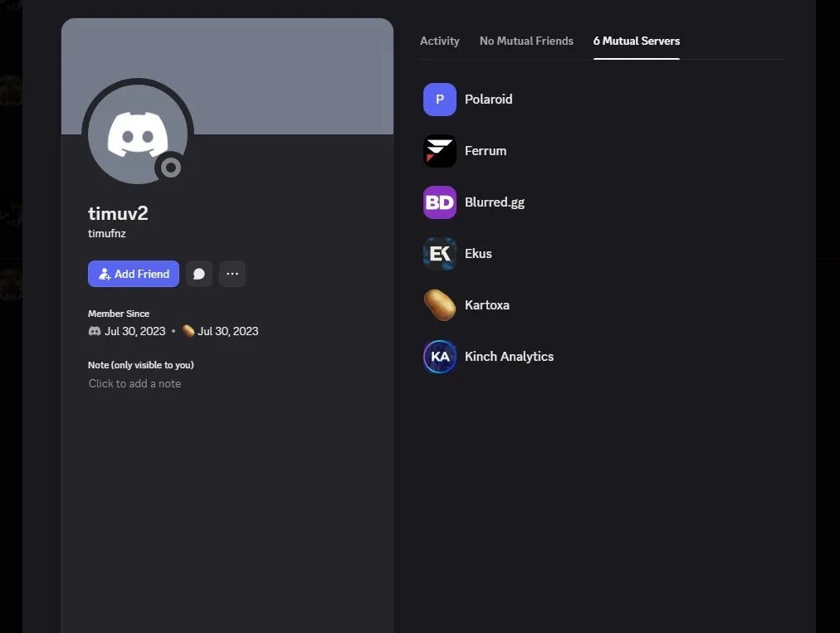
Task: Click the Kinch Analytics server name
Action: pos(509,357)
